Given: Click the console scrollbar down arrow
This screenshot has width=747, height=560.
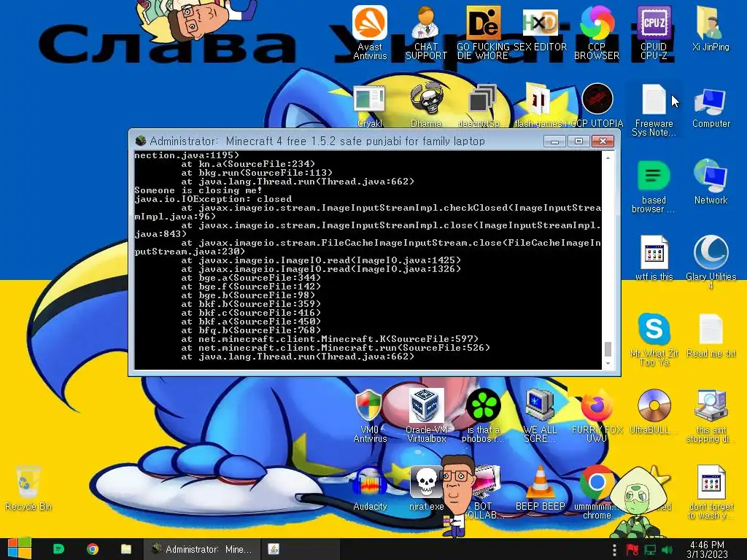Looking at the screenshot, I should (608, 364).
